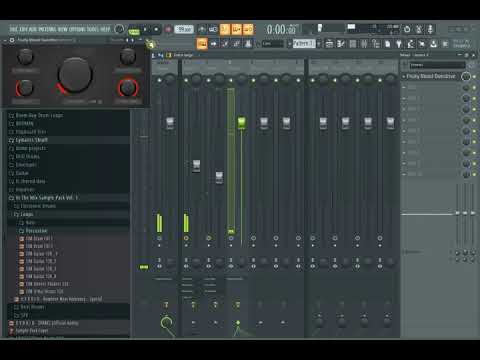Viewport: 480px width, 360px height.
Task: Click the highlighted orange icon on second toolbar row
Action: pyautogui.click(x=202, y=44)
